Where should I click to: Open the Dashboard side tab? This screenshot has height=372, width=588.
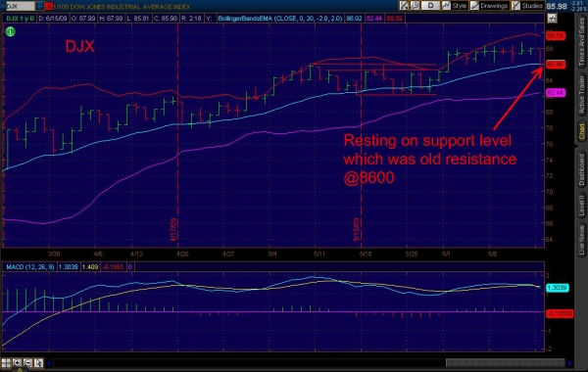click(x=581, y=169)
